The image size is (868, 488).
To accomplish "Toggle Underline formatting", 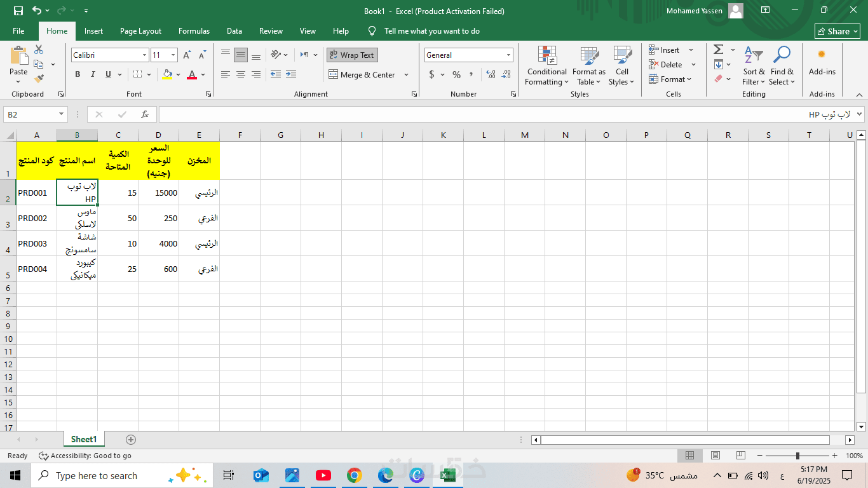I will click(x=108, y=74).
